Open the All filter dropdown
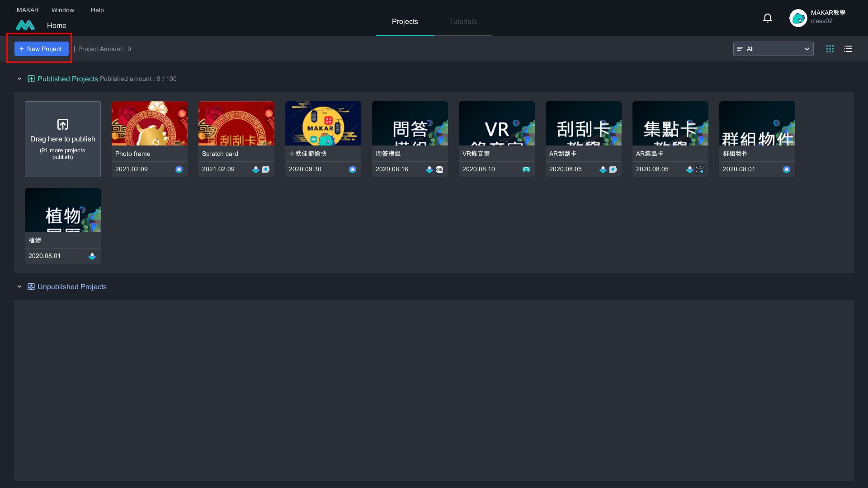This screenshot has height=488, width=868. click(x=773, y=49)
